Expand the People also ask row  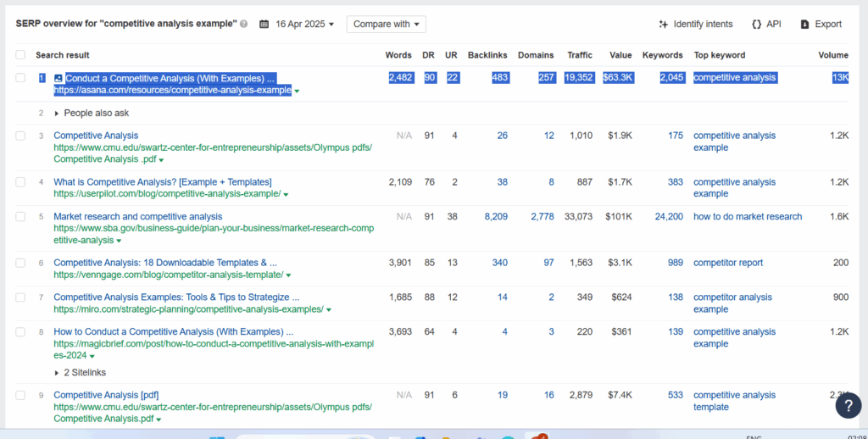coord(92,113)
